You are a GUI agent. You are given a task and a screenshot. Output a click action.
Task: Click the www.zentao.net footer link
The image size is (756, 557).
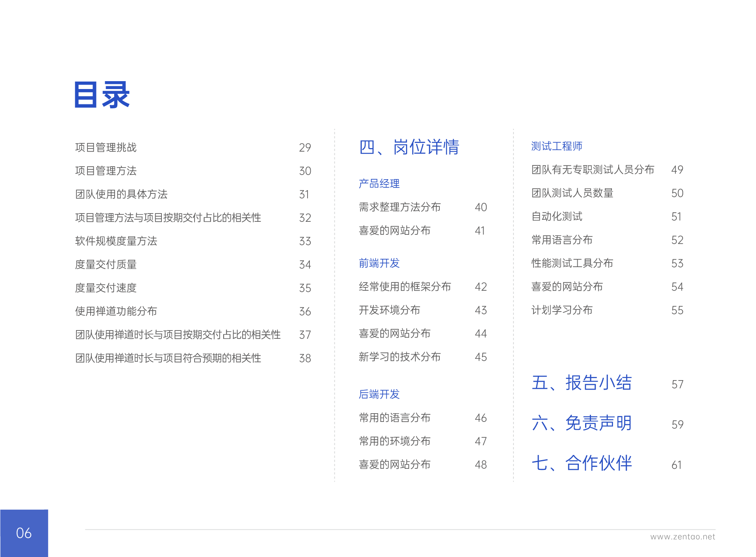pyautogui.click(x=682, y=537)
